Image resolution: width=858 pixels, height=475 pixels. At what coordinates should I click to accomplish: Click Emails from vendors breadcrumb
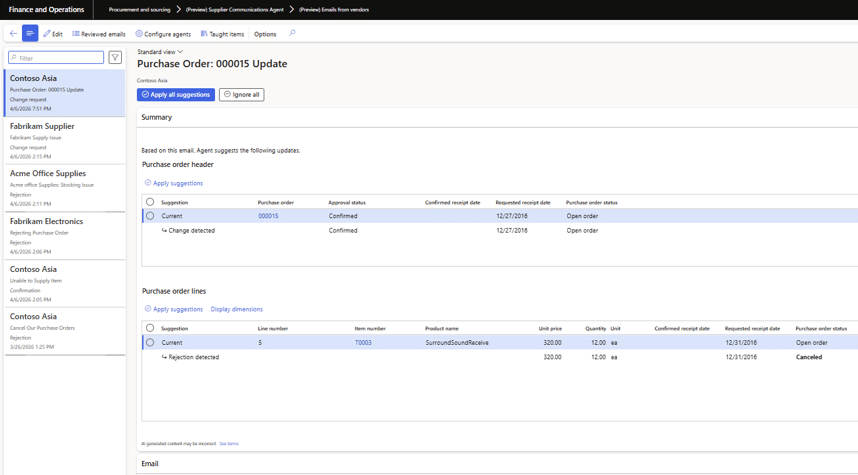pyautogui.click(x=334, y=10)
